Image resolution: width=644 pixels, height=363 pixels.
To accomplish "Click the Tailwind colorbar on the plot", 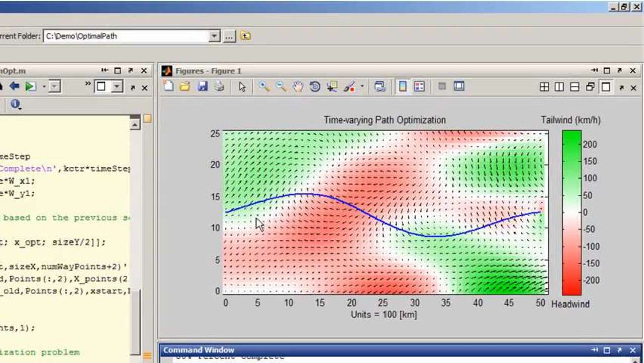I will tap(571, 212).
